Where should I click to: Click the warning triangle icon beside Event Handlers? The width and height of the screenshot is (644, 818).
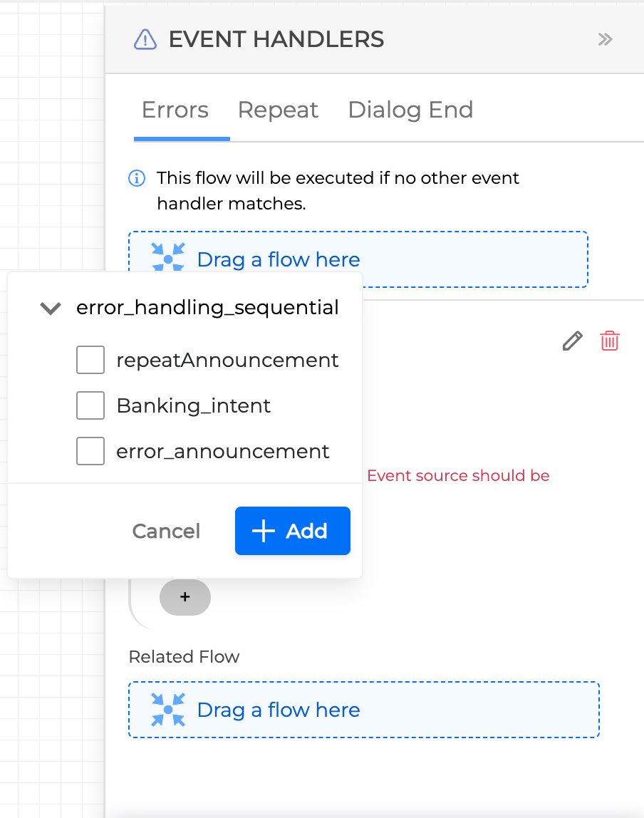pos(145,39)
